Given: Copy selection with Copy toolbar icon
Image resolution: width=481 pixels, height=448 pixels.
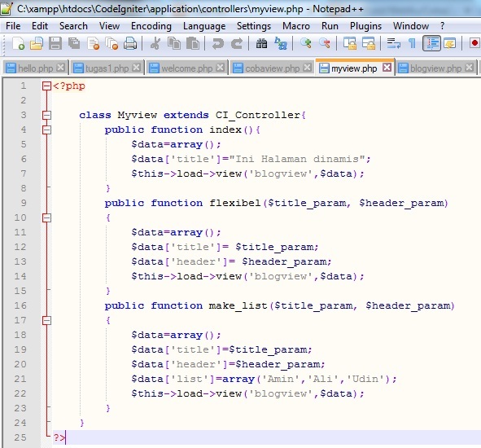Looking at the screenshot, I should [174, 43].
